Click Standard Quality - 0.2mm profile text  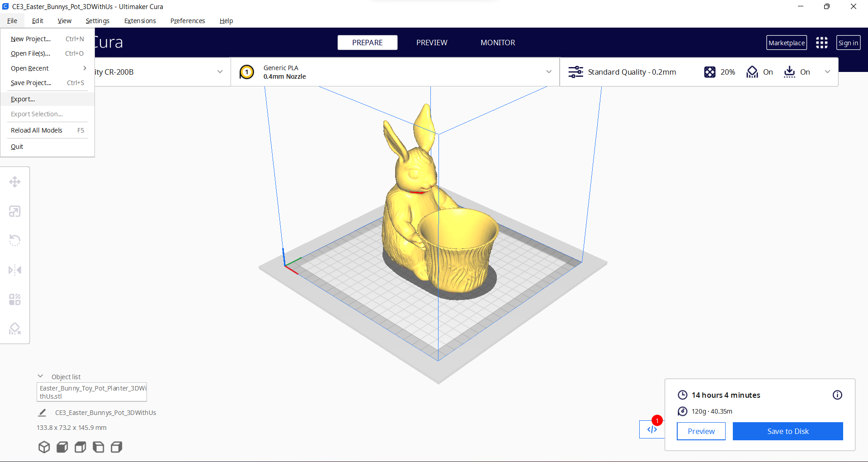click(x=632, y=72)
